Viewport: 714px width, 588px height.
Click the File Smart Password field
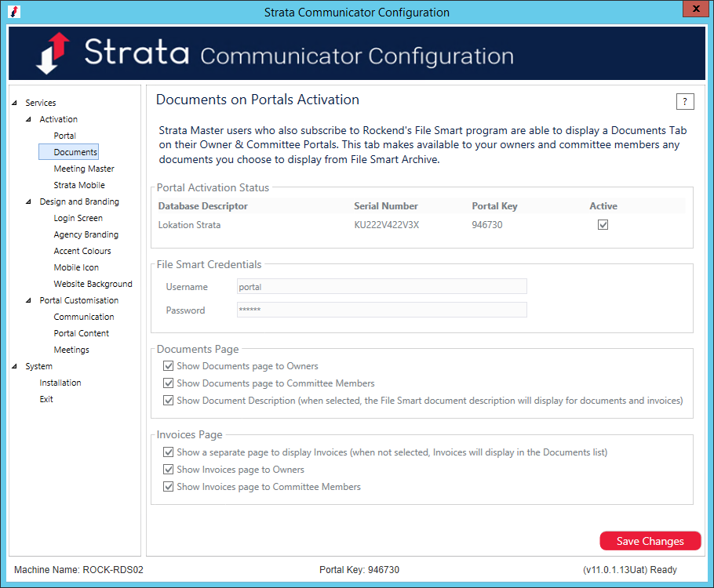381,310
